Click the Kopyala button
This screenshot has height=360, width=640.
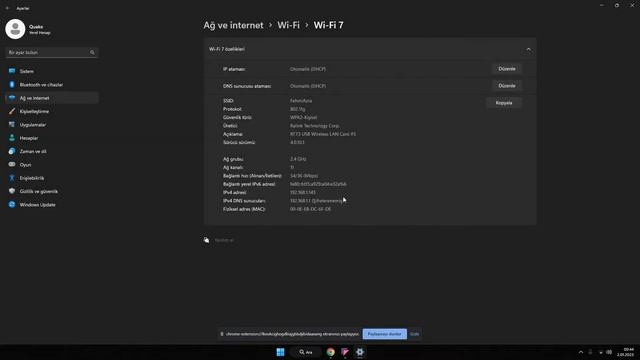504,103
